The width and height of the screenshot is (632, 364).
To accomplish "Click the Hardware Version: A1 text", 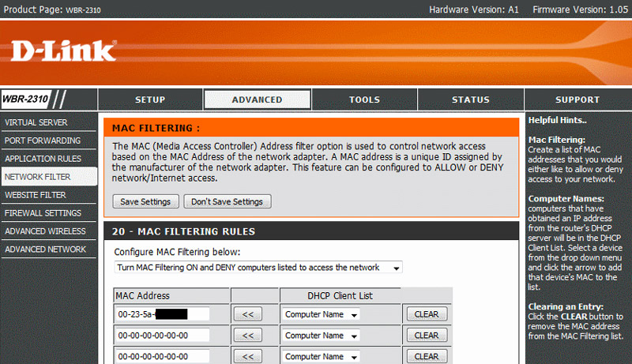I will [473, 9].
